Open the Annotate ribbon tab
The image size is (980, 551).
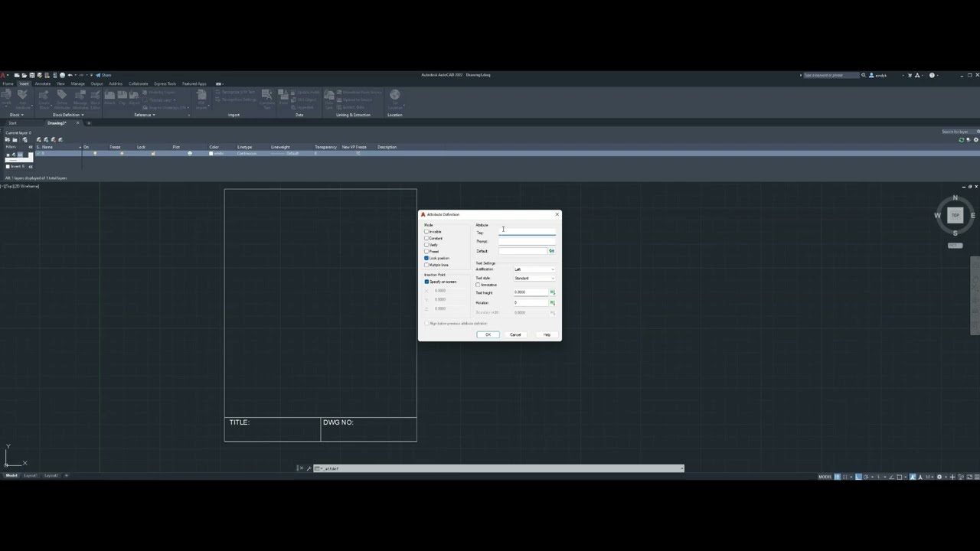43,83
